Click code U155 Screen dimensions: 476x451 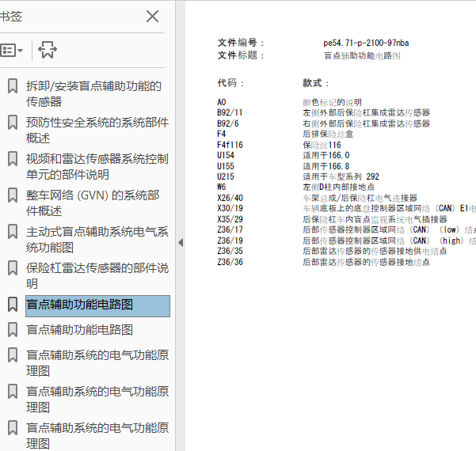pos(226,166)
